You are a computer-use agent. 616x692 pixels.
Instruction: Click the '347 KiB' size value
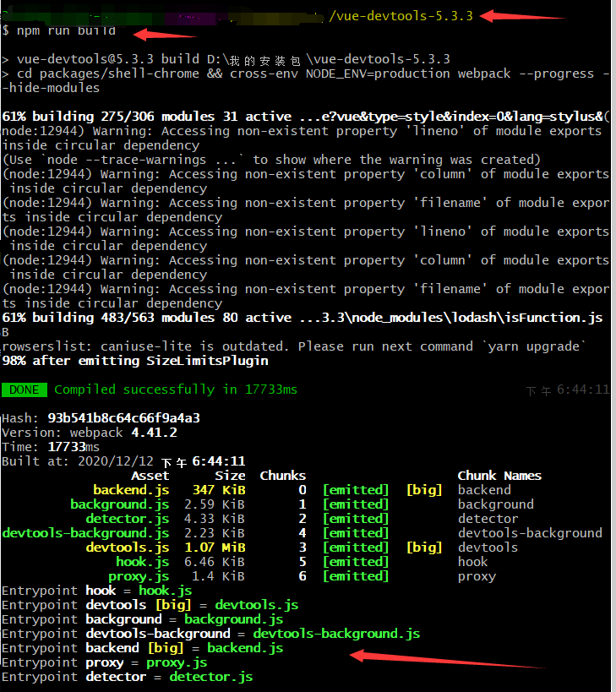click(219, 490)
